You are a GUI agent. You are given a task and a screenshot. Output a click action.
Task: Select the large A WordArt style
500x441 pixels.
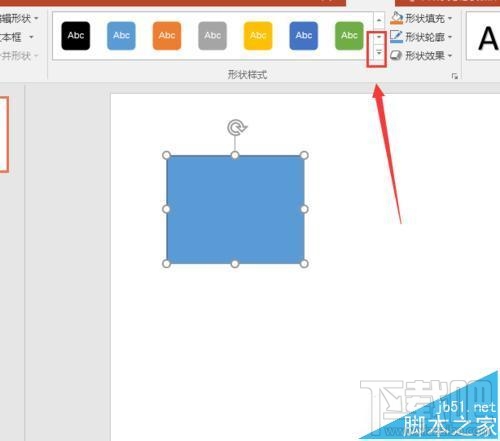pos(488,38)
